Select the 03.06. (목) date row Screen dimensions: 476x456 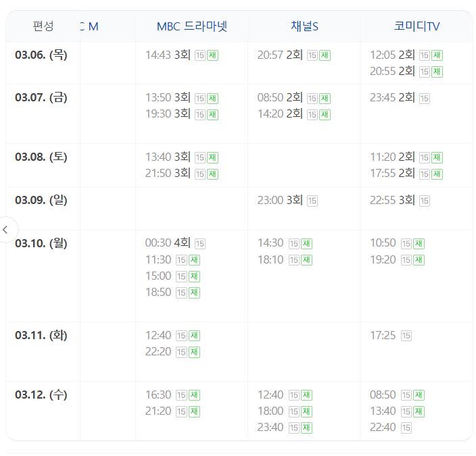pos(41,55)
